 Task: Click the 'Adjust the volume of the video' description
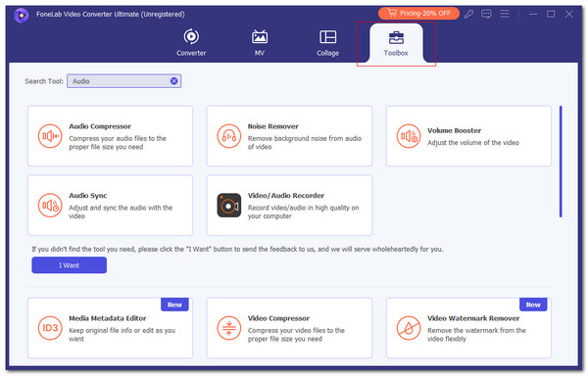pos(473,143)
